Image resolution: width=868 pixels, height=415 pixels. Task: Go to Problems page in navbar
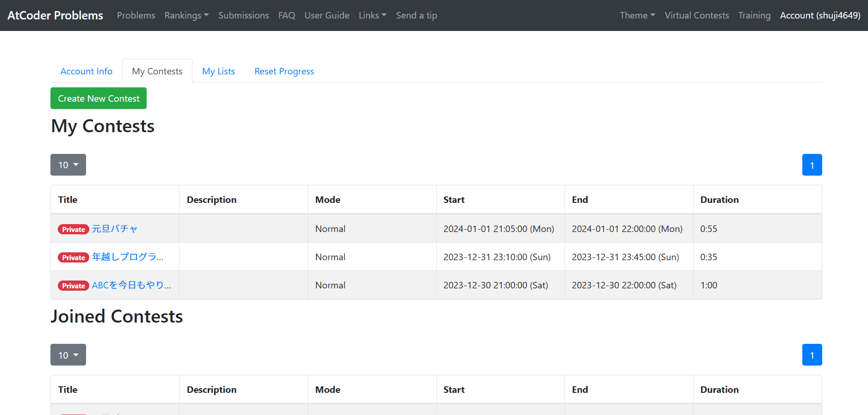click(136, 15)
